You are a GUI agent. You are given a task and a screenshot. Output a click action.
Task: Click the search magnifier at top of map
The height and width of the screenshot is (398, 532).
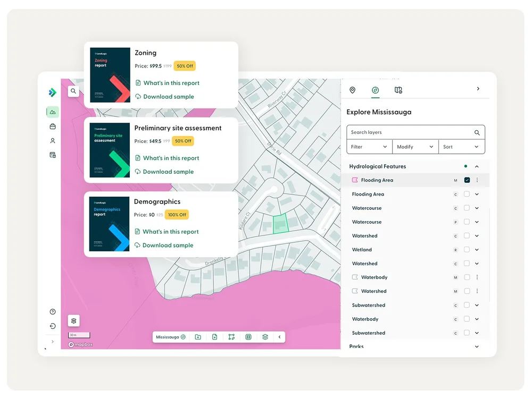tap(73, 91)
